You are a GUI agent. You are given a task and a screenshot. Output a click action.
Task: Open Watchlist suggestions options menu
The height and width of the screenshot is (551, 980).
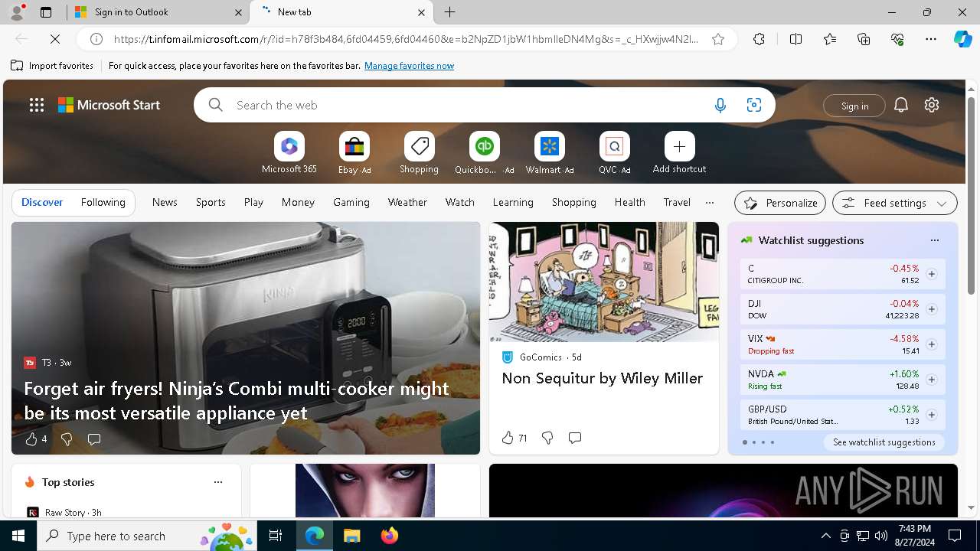pos(934,240)
